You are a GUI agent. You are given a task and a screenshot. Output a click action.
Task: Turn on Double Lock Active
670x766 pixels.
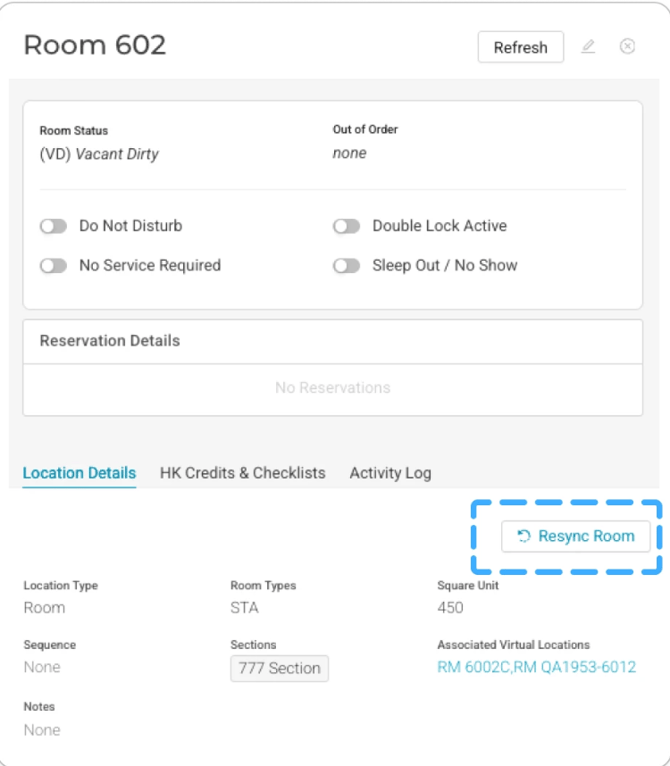pos(346,226)
